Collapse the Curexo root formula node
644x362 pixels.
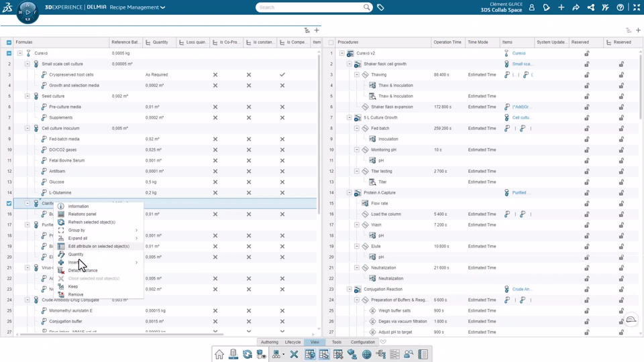point(19,53)
